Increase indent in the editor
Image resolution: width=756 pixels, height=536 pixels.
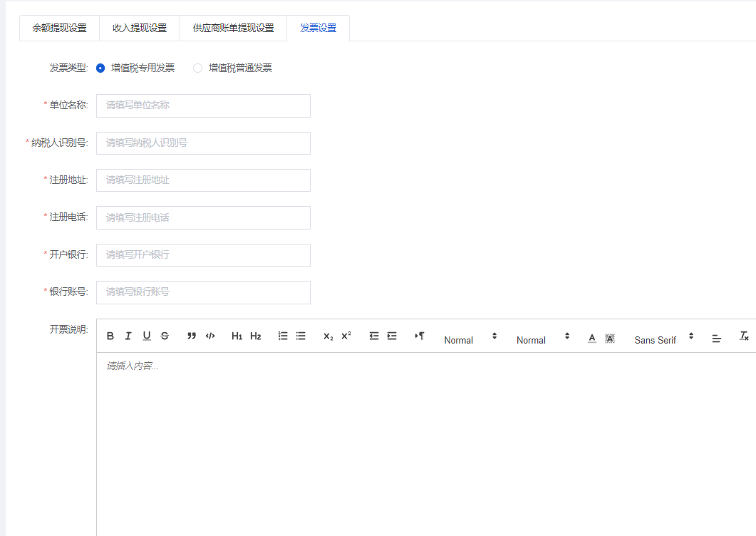click(x=392, y=336)
